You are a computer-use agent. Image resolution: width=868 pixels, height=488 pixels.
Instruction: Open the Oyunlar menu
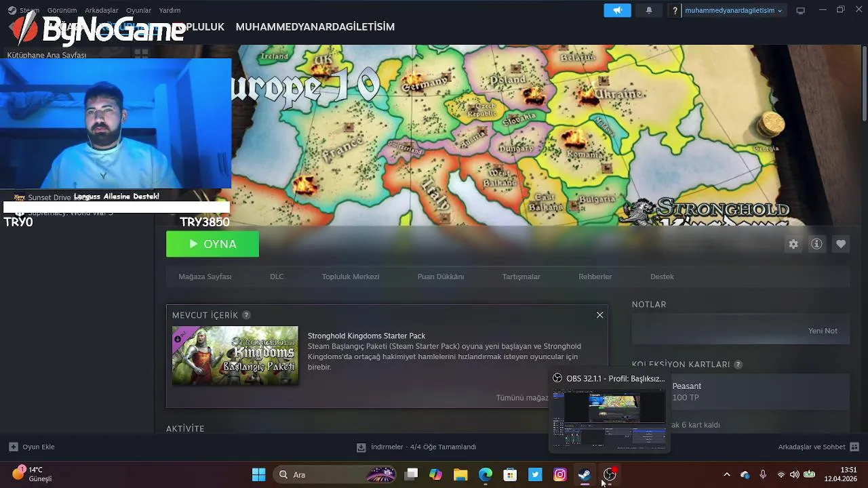point(138,10)
